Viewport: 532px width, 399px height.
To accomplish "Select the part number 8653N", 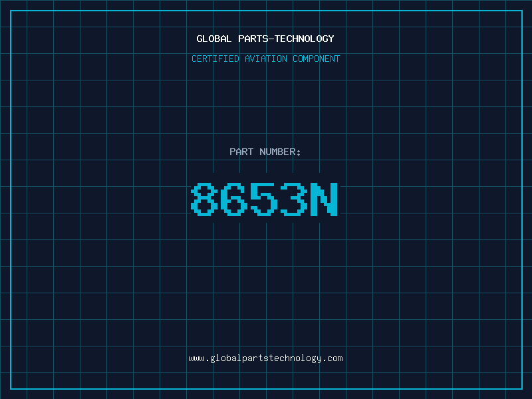I will coord(264,199).
